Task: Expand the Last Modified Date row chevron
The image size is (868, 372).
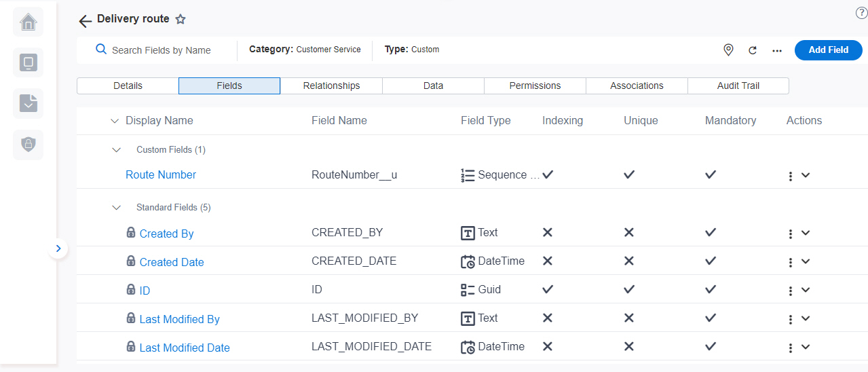Action: (806, 347)
